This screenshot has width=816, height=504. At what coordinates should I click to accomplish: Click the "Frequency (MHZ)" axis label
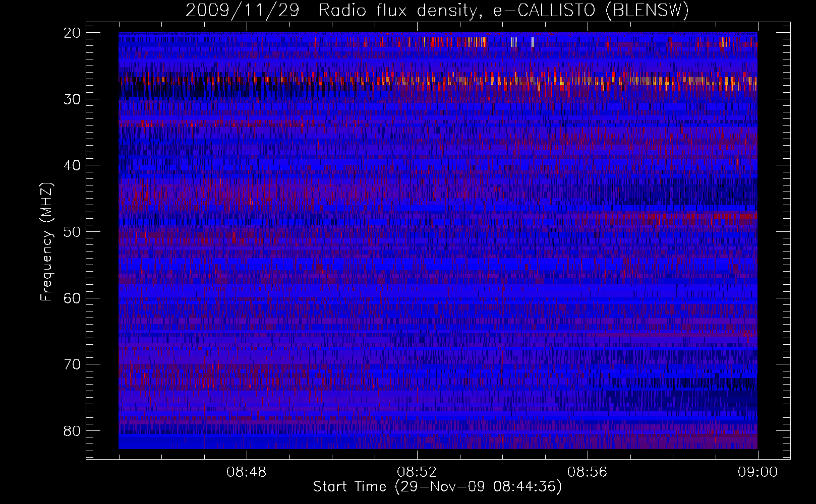[x=46, y=242]
